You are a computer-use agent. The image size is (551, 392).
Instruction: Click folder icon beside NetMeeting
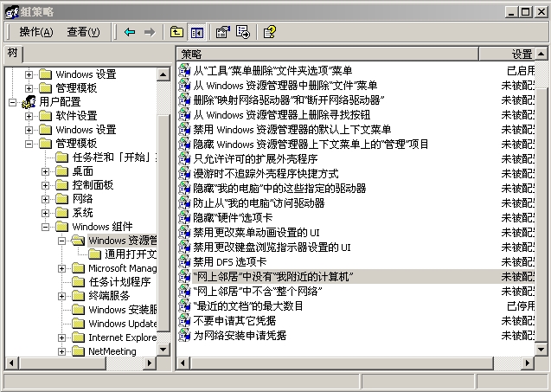[79, 350]
